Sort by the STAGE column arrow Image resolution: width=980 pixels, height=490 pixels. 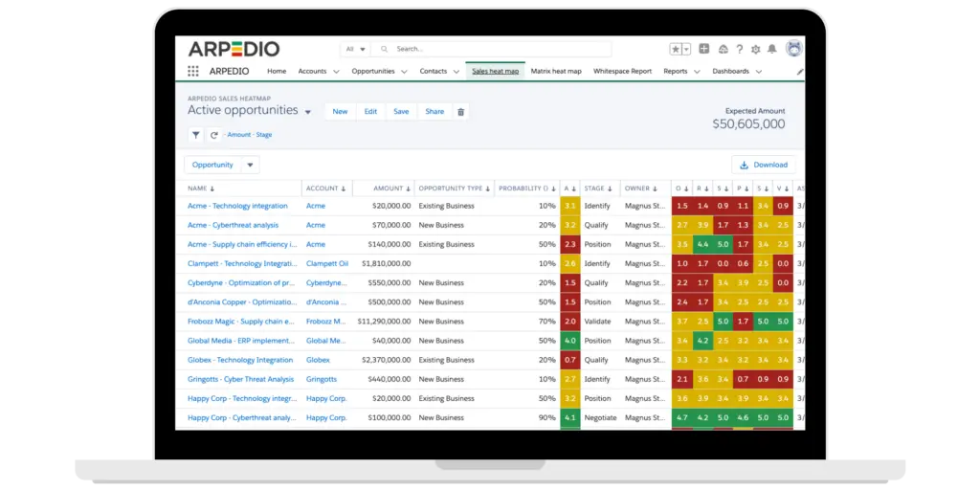tap(610, 189)
